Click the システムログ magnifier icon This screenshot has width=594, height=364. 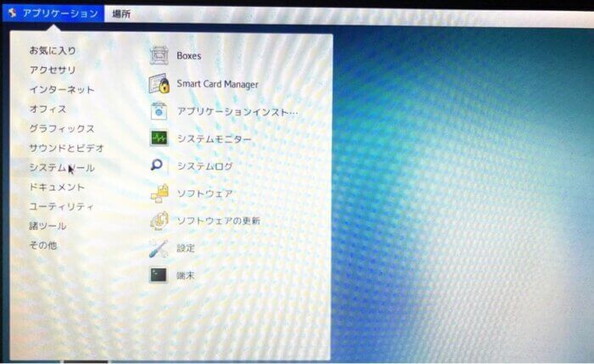coord(157,165)
